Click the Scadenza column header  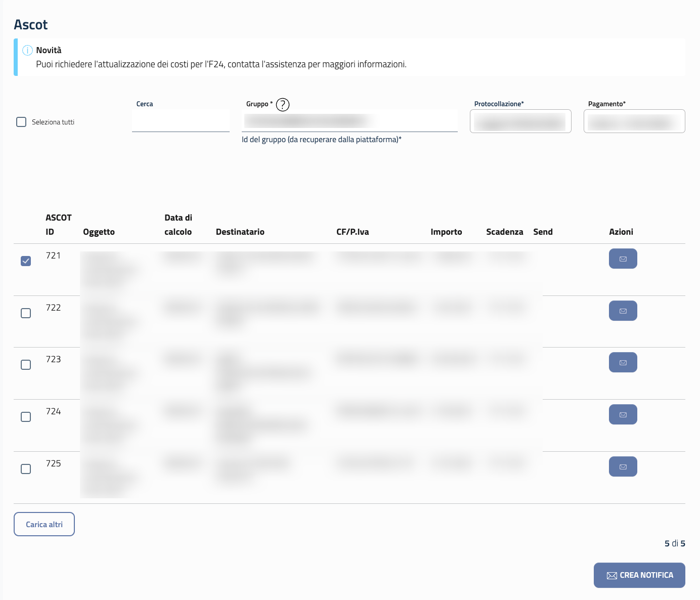504,232
